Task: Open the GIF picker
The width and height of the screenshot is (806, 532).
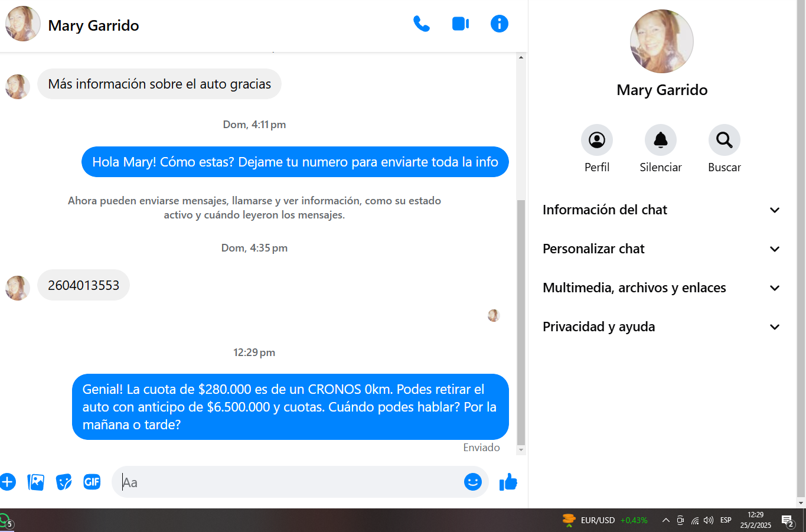Action: pos(92,482)
